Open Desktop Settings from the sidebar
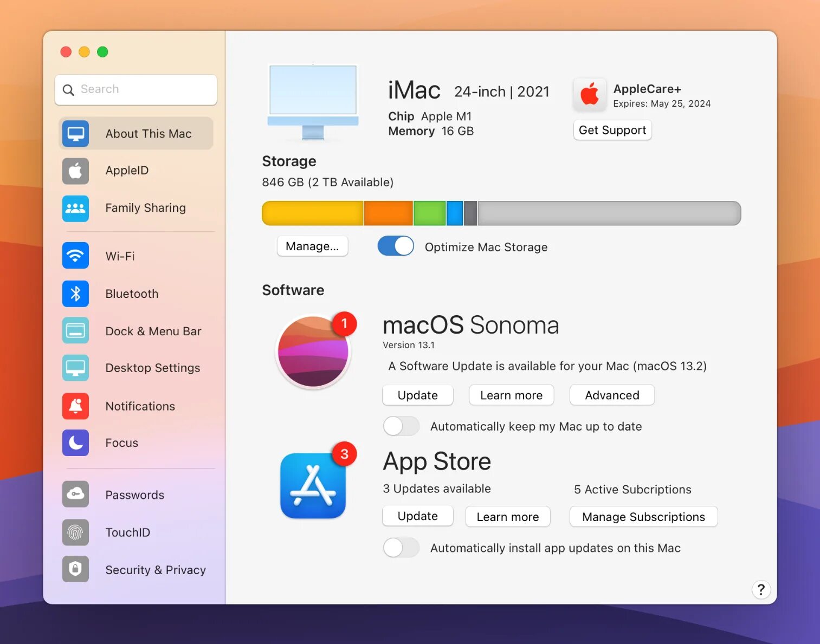Image resolution: width=820 pixels, height=644 pixels. (x=136, y=368)
